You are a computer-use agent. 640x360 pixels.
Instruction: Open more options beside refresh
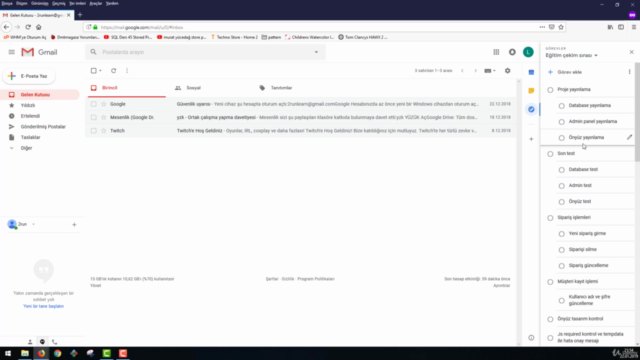click(127, 71)
